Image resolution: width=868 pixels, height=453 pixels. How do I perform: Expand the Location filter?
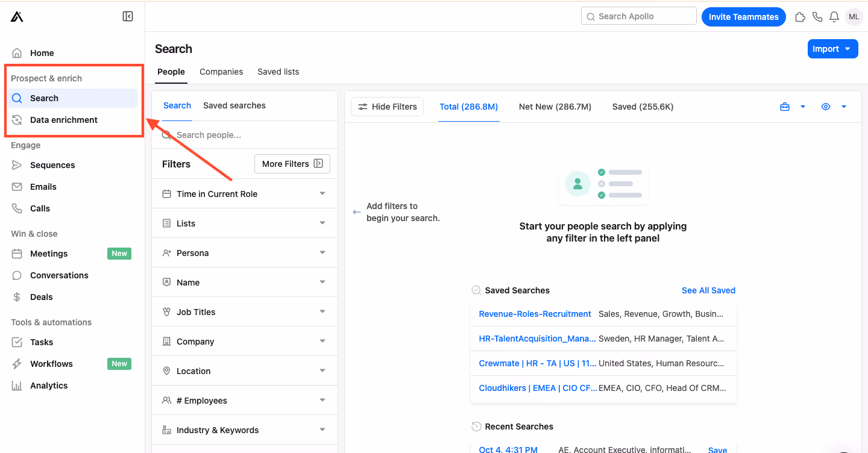click(245, 371)
